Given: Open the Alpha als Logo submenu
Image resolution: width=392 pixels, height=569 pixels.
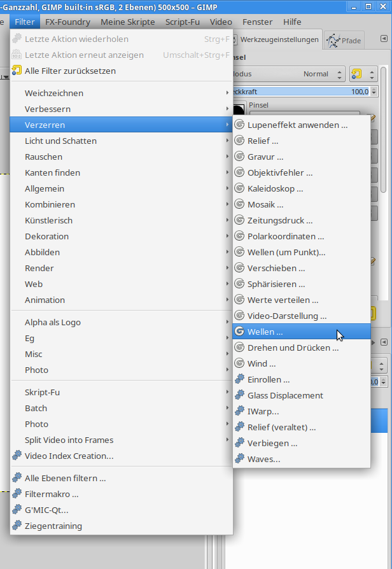Looking at the screenshot, I should (122, 322).
